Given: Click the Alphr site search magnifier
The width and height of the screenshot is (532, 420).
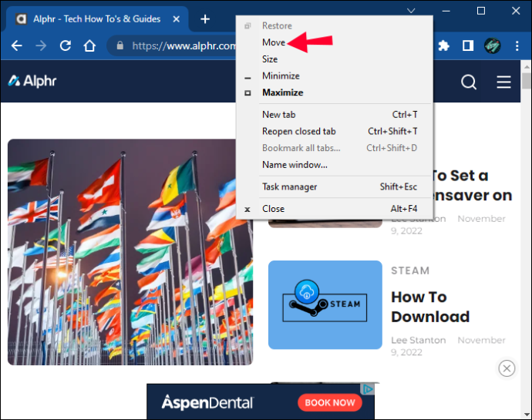Looking at the screenshot, I should pos(469,82).
